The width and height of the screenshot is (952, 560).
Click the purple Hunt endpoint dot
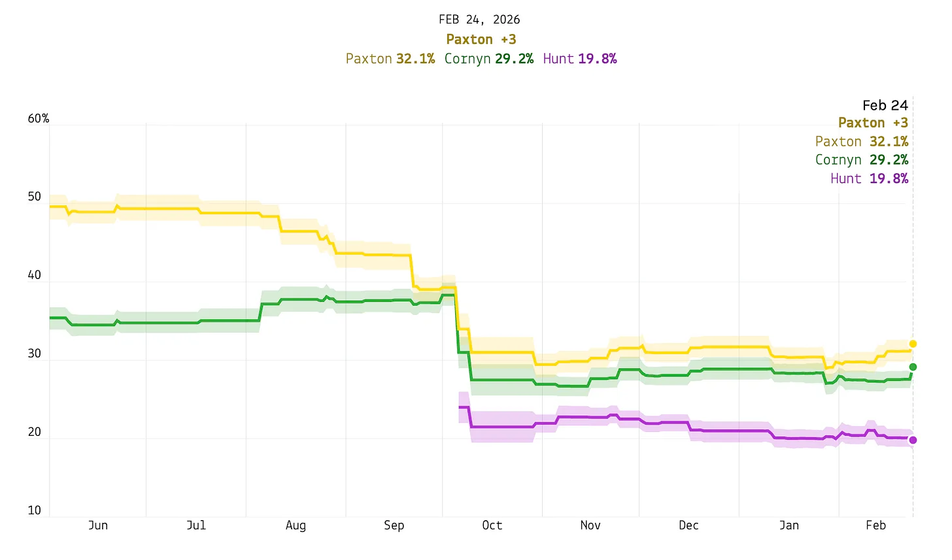click(913, 440)
